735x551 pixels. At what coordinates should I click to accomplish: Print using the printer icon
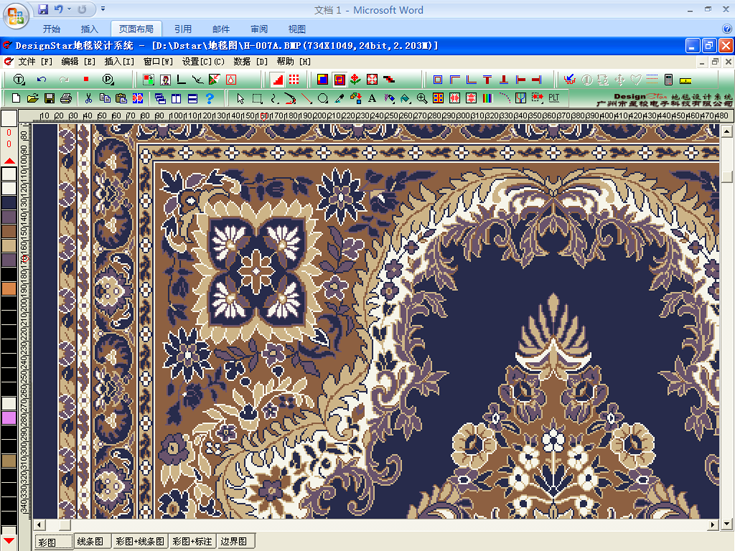[66, 98]
